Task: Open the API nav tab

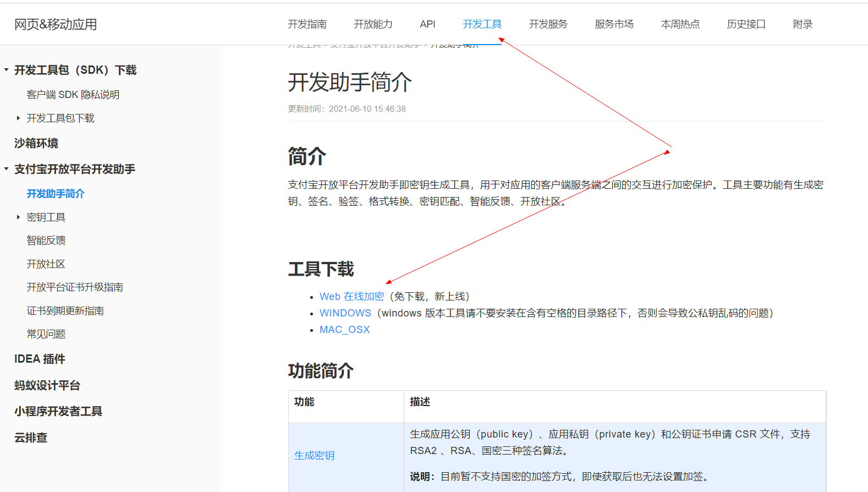Action: click(x=427, y=24)
